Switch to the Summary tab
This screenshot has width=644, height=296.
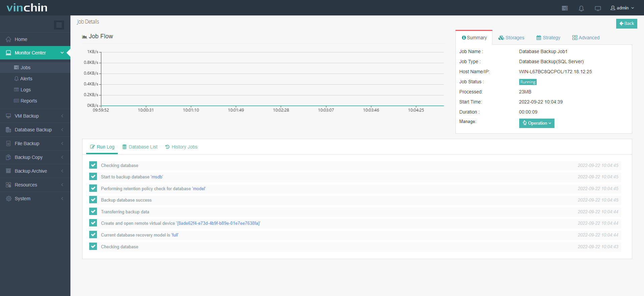pos(474,38)
